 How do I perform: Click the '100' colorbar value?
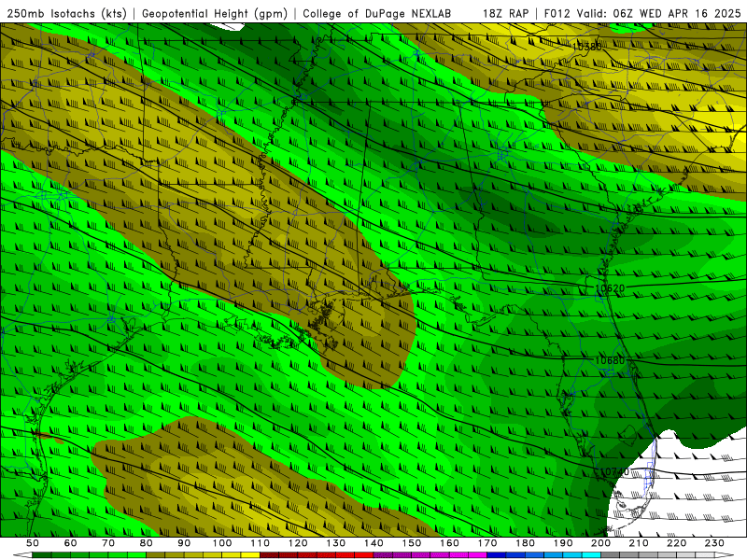coord(222,543)
